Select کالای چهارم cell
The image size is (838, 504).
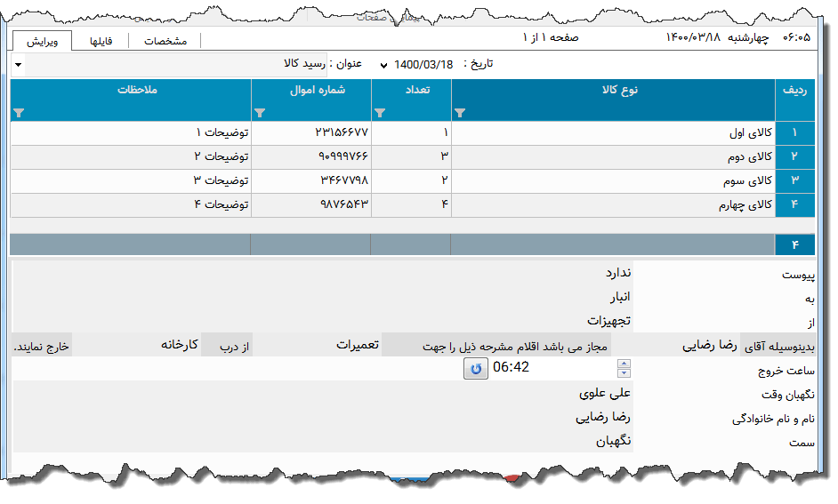(613, 205)
